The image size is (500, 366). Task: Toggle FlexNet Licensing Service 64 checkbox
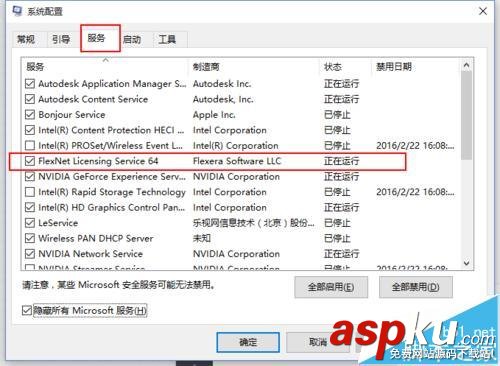pos(30,161)
